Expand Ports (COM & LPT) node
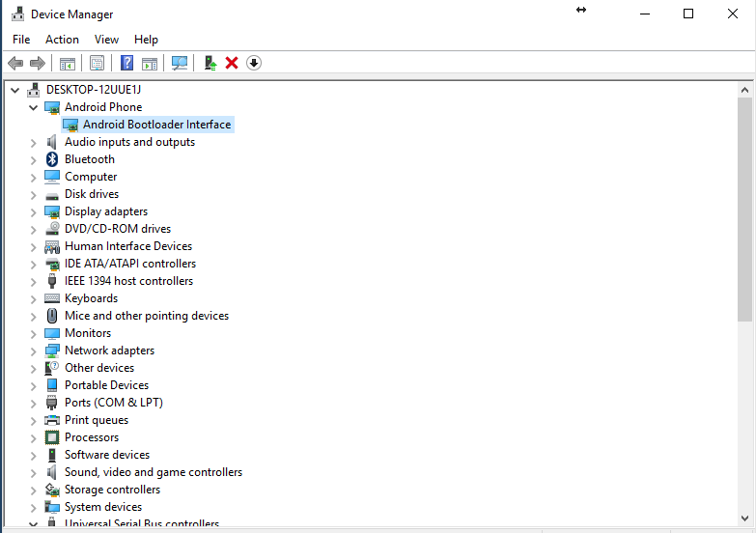The width and height of the screenshot is (756, 533). [34, 403]
